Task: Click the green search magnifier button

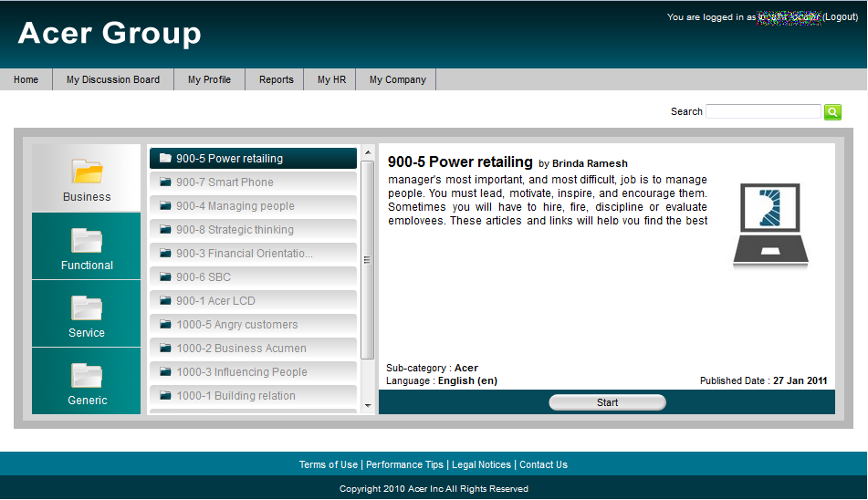Action: coord(832,111)
